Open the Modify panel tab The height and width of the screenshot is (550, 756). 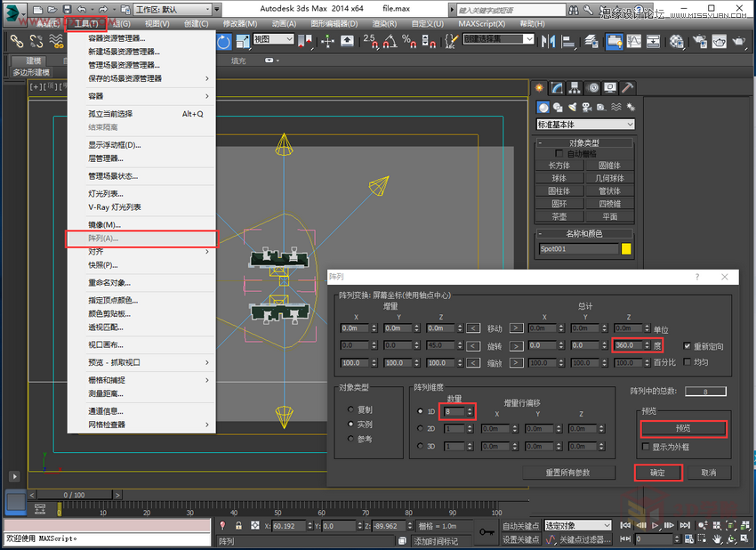[x=557, y=88]
